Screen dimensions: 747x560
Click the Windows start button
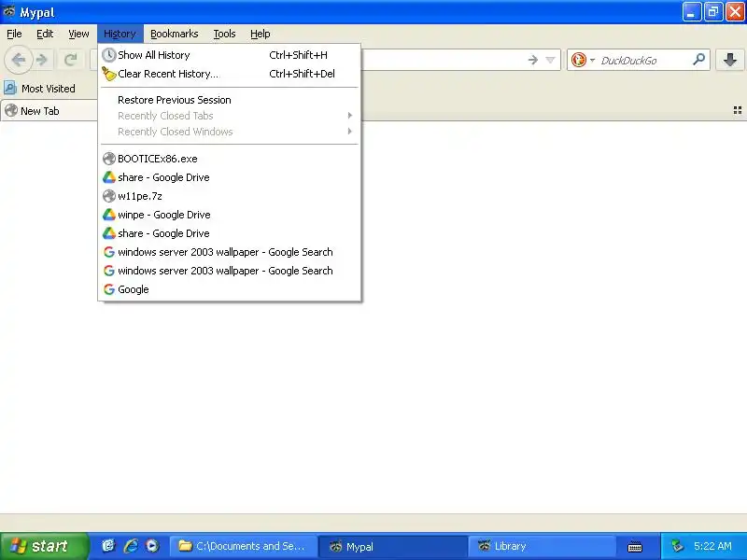(x=44, y=546)
